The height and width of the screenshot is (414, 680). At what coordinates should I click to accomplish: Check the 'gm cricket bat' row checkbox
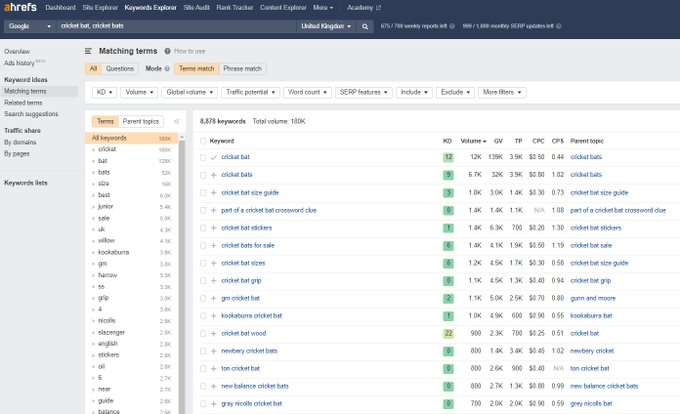[x=203, y=299]
